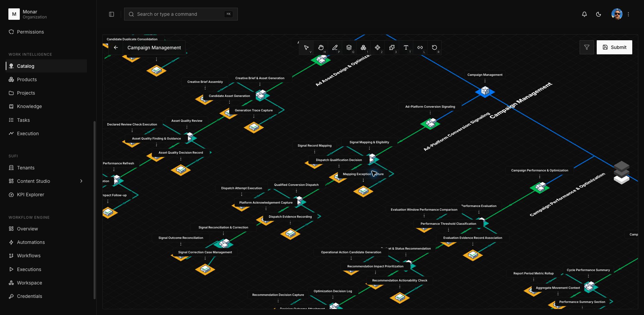Open notifications bell
Image resolution: width=644 pixels, height=315 pixels.
(584, 14)
